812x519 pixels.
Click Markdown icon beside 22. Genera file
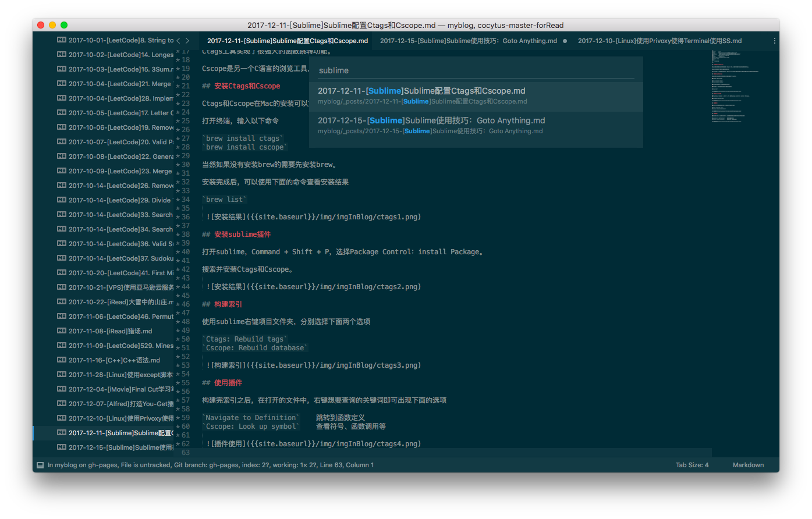click(x=62, y=157)
